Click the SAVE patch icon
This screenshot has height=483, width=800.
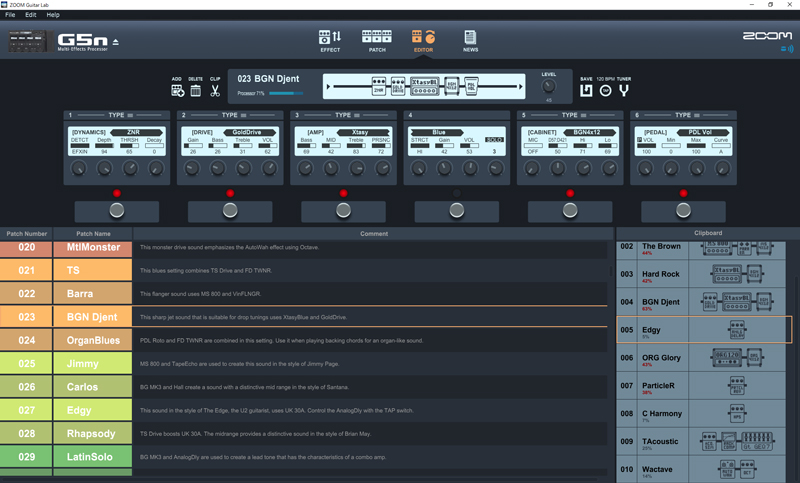(586, 91)
